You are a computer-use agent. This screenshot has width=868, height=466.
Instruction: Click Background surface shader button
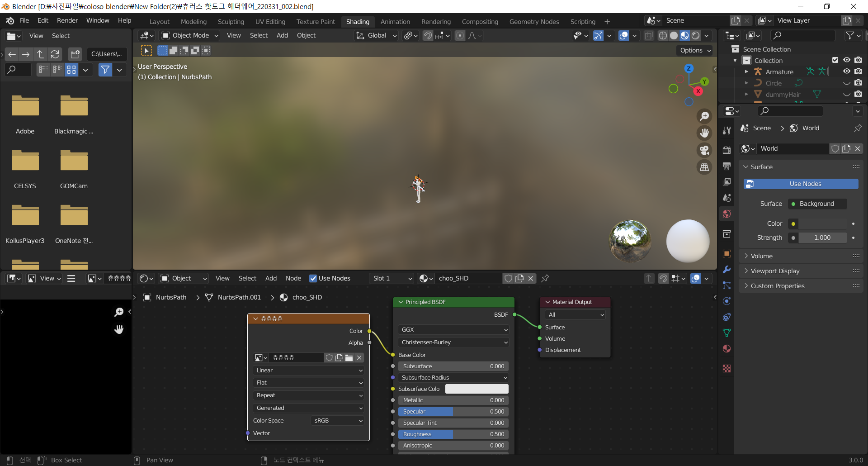tap(817, 204)
